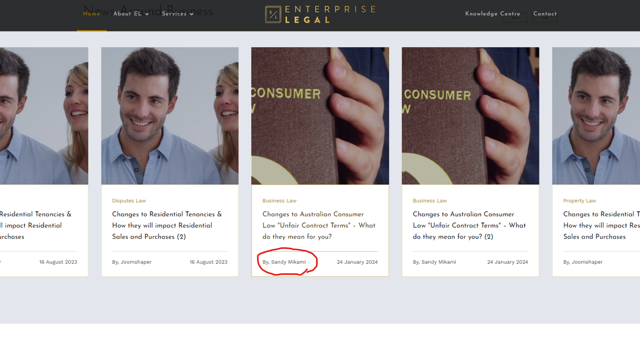Expand the About EL dropdown chevron

(147, 14)
